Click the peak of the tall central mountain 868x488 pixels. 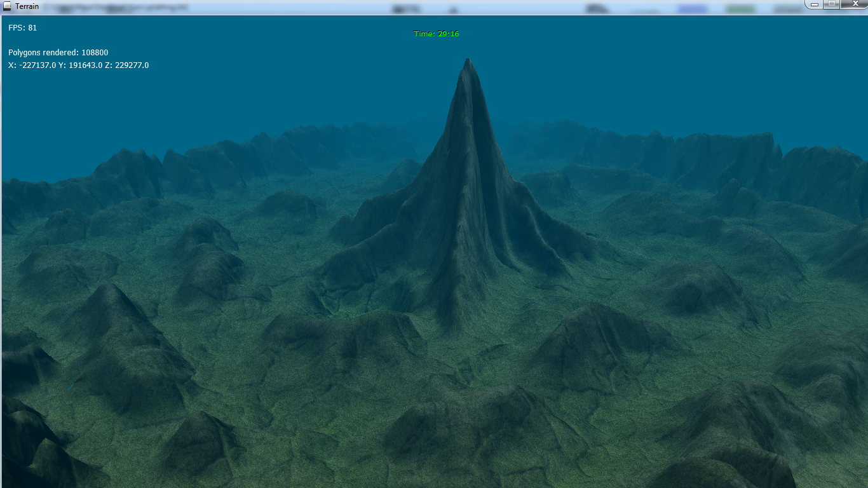click(x=468, y=62)
